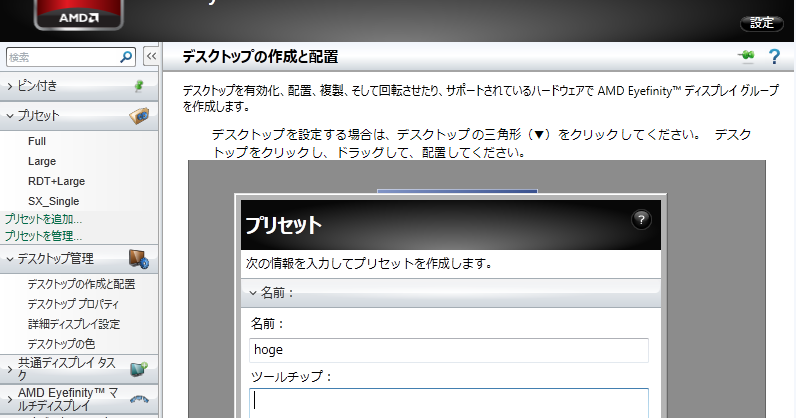Click the icon beside 共通ディスプレイ タスク

coord(139,369)
